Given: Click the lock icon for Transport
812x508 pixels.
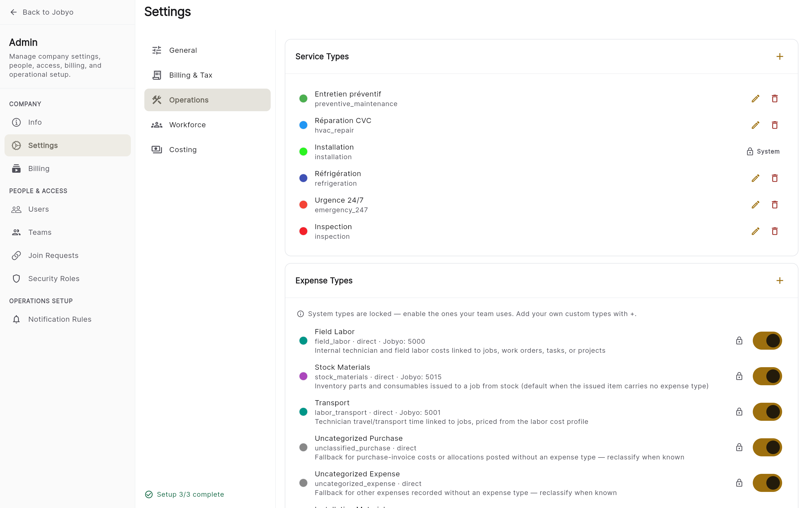Looking at the screenshot, I should pos(739,412).
